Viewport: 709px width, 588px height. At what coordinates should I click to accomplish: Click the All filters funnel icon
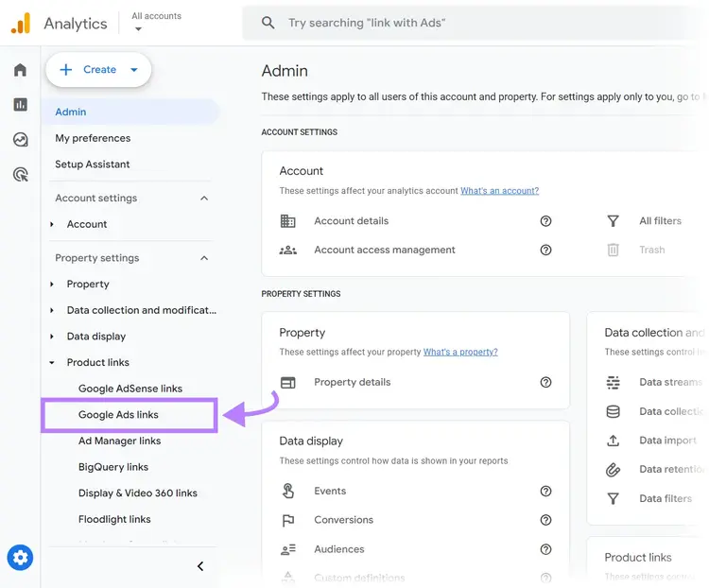click(x=613, y=221)
